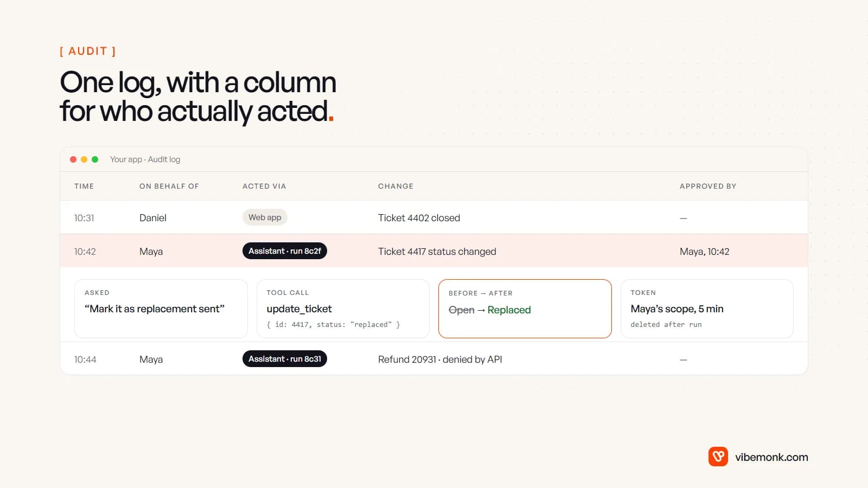Click the 'deleted after run' note
The height and width of the screenshot is (488, 868).
(x=666, y=325)
